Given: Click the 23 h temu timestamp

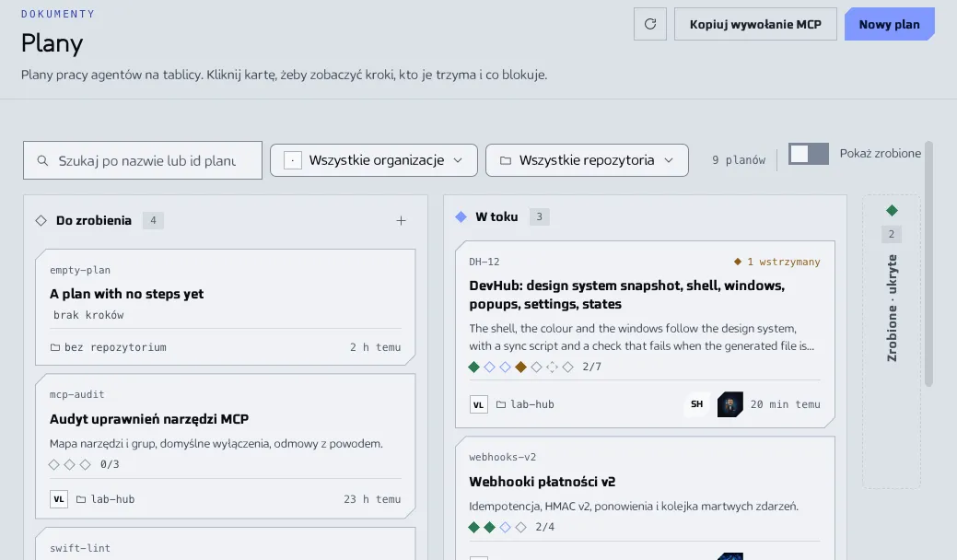Looking at the screenshot, I should (x=372, y=499).
